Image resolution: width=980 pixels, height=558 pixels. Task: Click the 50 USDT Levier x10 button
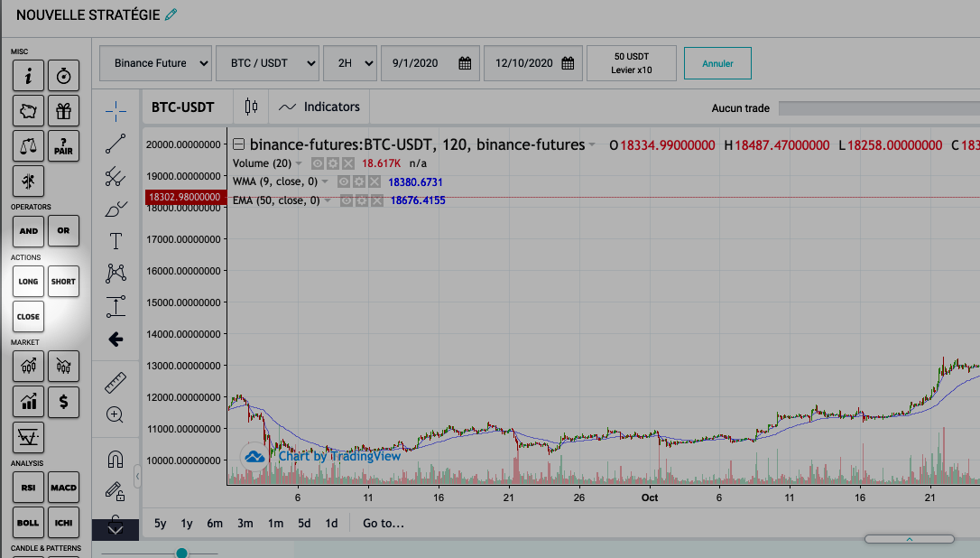pyautogui.click(x=632, y=63)
